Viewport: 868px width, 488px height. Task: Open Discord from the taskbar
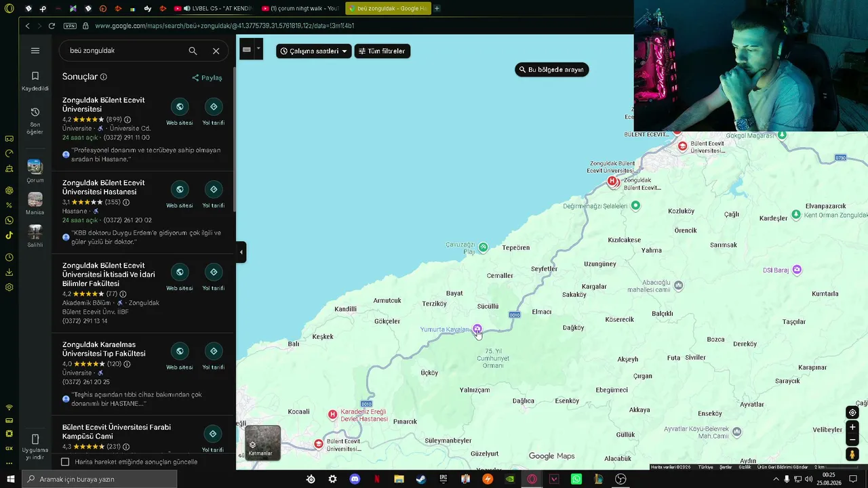coord(355,479)
